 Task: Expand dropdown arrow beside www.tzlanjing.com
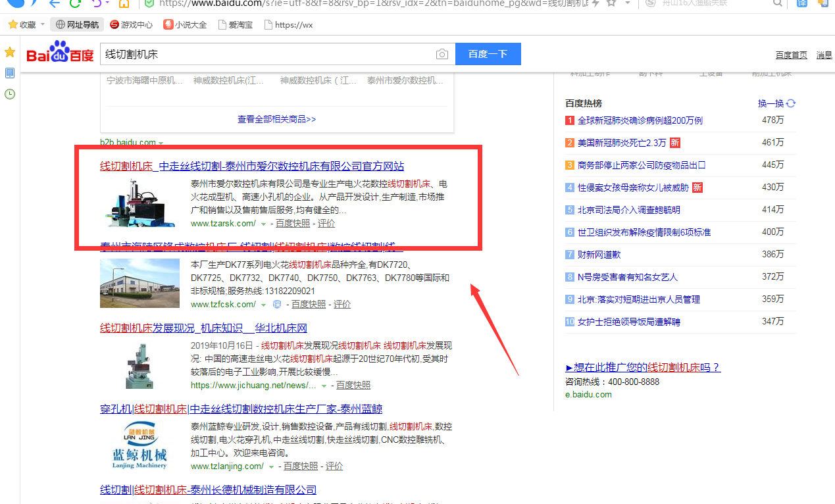click(x=271, y=466)
